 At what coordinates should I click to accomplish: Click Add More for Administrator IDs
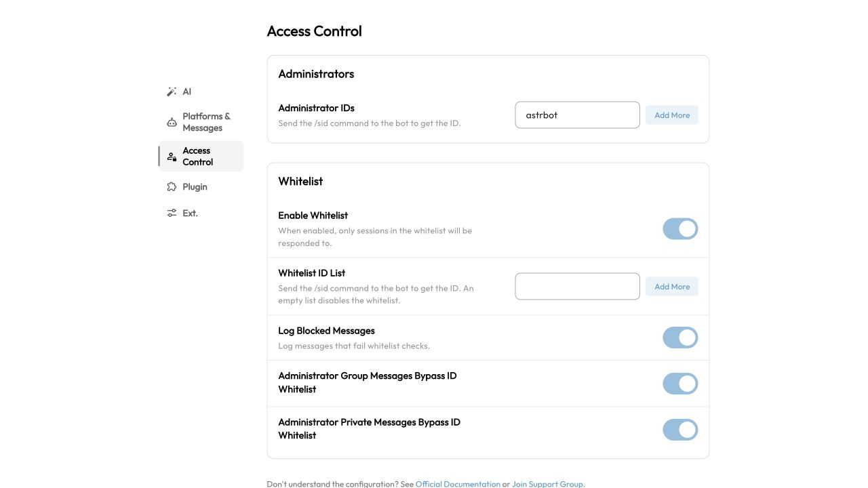click(671, 115)
